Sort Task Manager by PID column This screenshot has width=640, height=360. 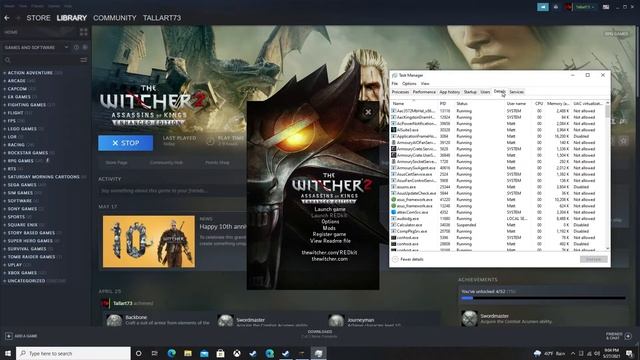point(444,104)
